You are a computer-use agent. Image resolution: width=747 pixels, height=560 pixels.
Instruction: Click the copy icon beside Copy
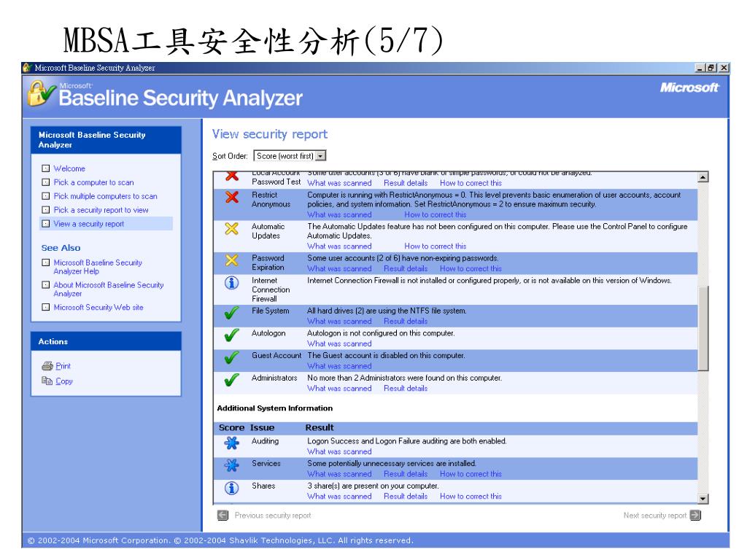(47, 381)
